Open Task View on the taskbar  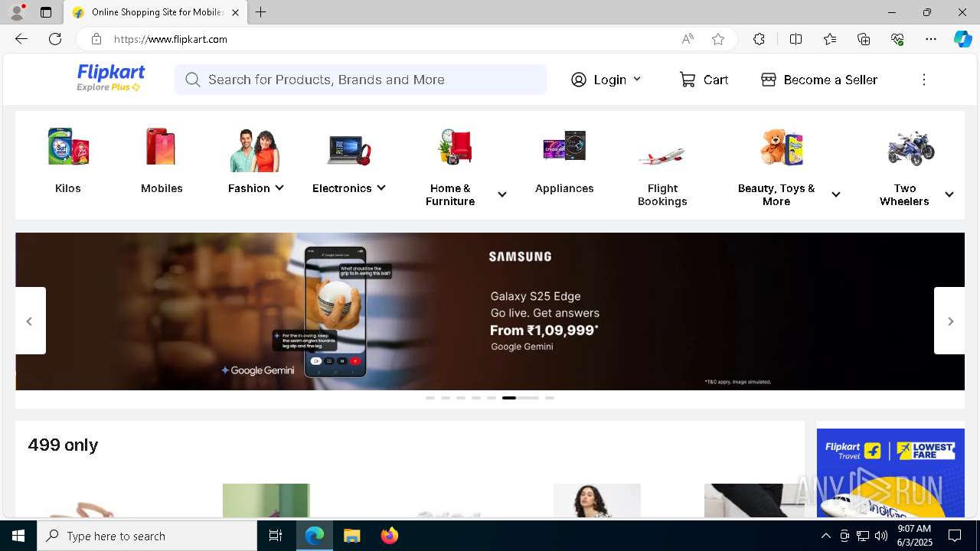276,536
